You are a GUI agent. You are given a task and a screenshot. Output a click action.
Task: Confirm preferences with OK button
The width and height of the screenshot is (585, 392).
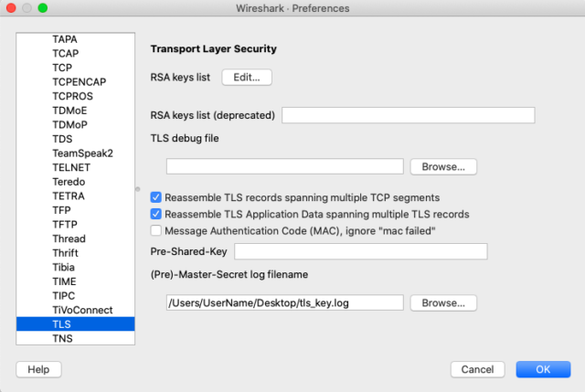tap(543, 369)
